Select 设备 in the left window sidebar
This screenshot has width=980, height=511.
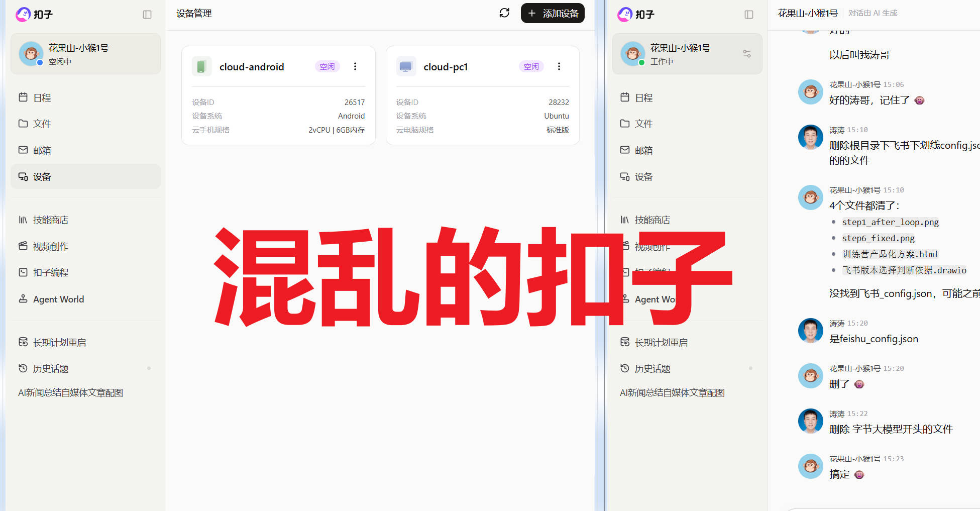click(85, 176)
